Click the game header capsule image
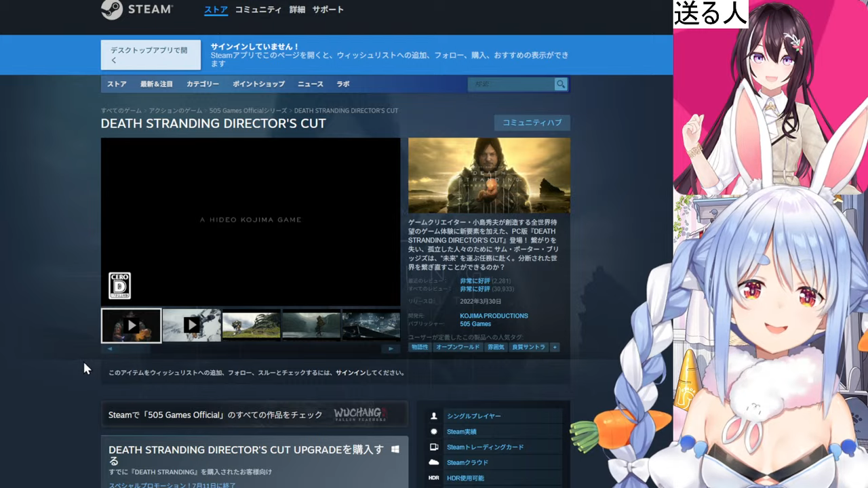Viewport: 868px width, 488px height. 489,176
